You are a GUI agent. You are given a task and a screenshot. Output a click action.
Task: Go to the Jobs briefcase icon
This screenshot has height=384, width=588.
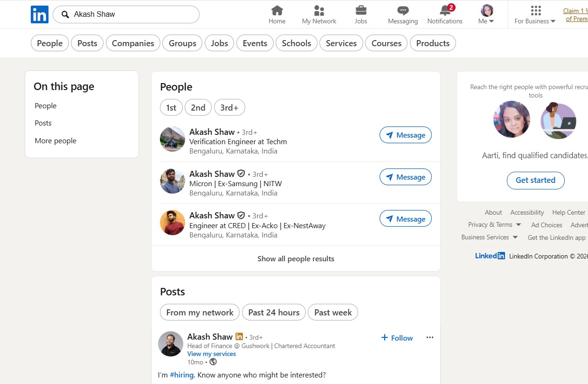(360, 10)
